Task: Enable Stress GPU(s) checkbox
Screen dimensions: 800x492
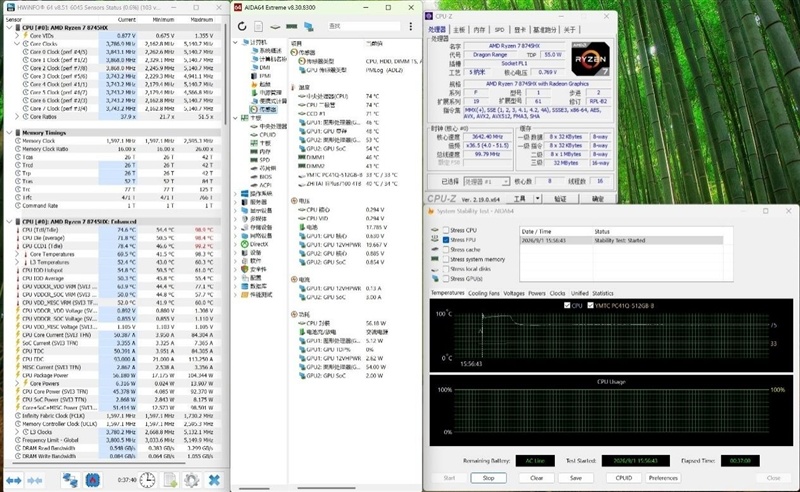Action: (446, 279)
